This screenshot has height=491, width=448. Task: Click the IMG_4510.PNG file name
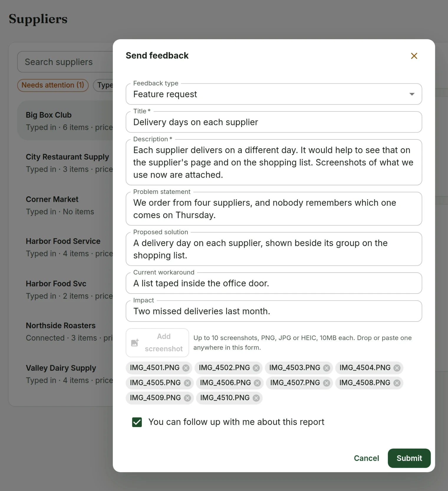tap(225, 398)
